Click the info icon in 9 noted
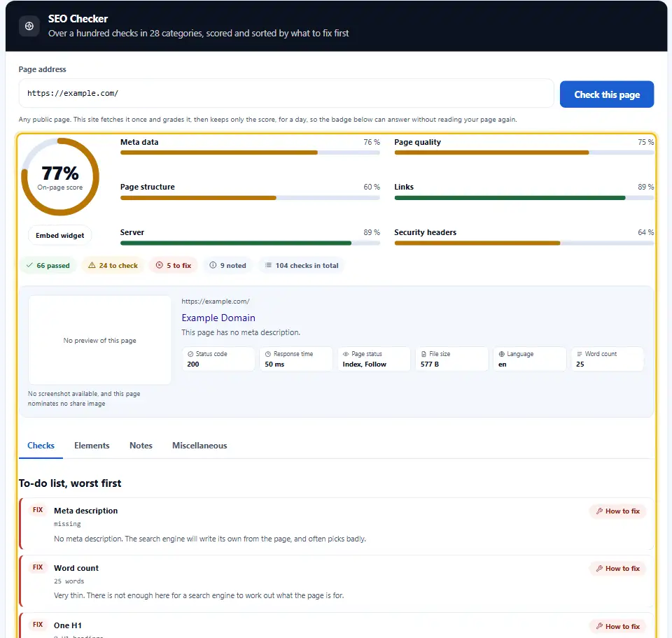Screen dimensions: 672x638 point(213,265)
